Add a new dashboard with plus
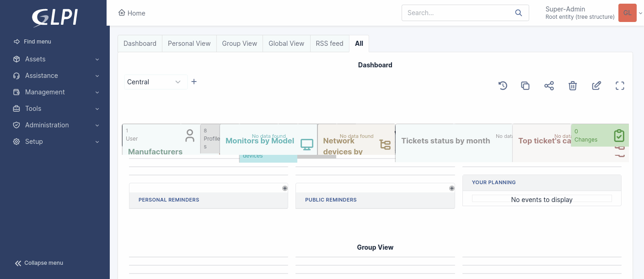Viewport: 644px width, 279px height. [194, 82]
